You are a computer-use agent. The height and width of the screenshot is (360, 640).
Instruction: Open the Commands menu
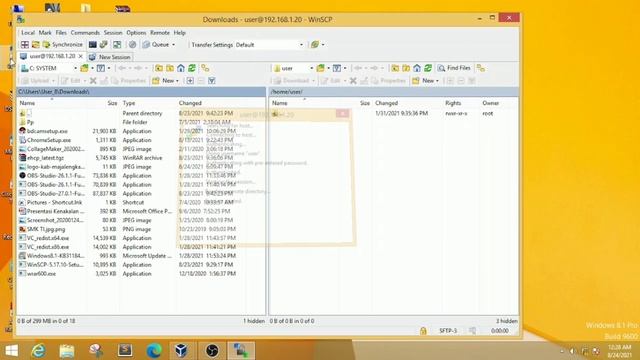[85, 33]
